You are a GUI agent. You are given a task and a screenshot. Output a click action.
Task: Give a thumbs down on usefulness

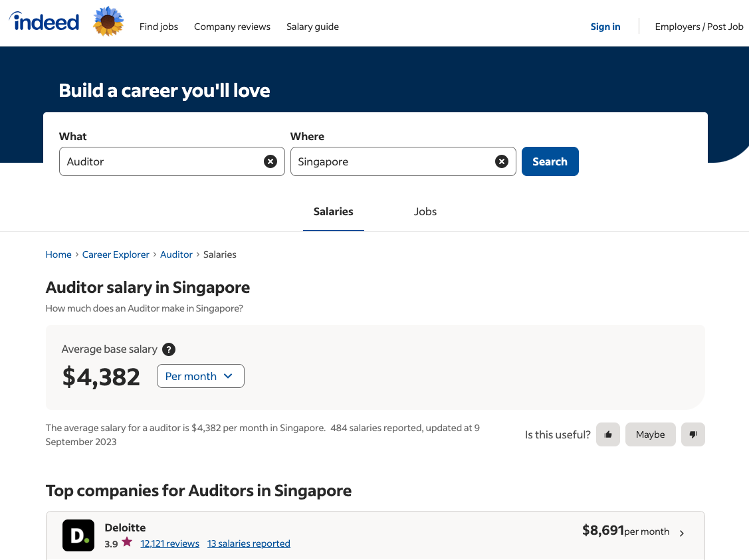(693, 434)
